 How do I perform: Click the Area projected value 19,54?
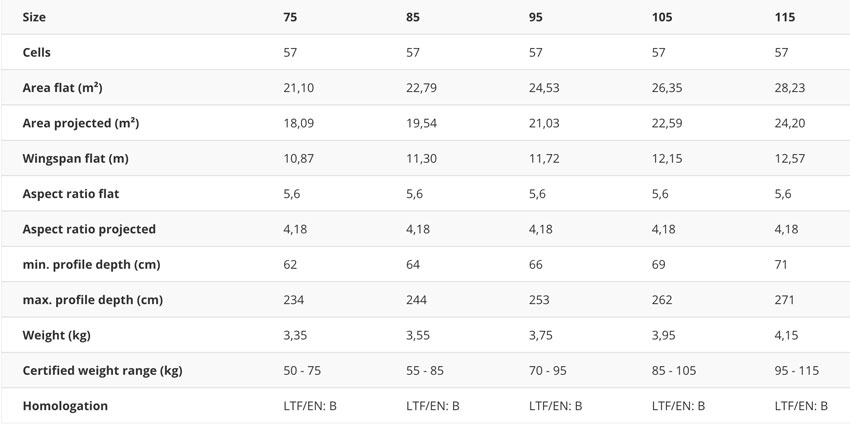point(421,124)
